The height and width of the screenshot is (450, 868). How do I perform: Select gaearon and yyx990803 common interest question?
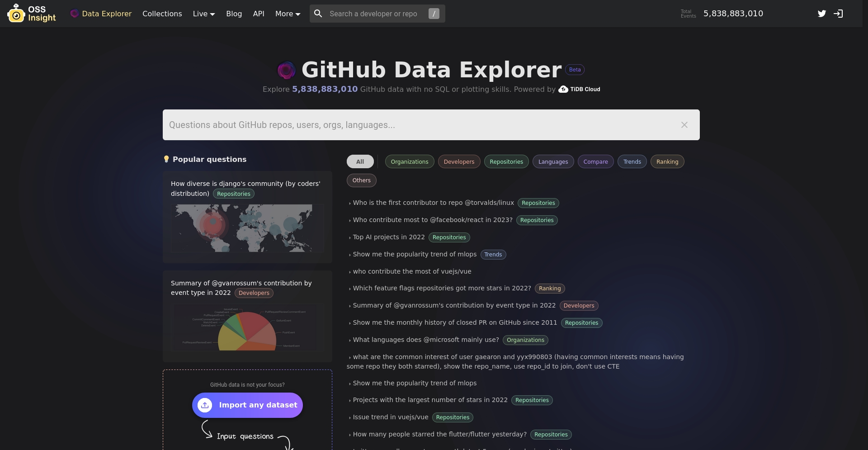(515, 361)
